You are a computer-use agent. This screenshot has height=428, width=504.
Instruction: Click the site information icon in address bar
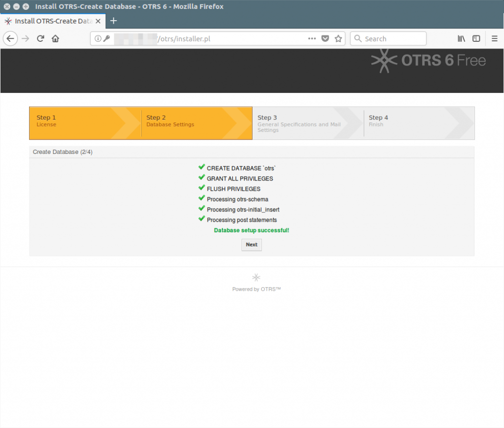[x=97, y=38]
